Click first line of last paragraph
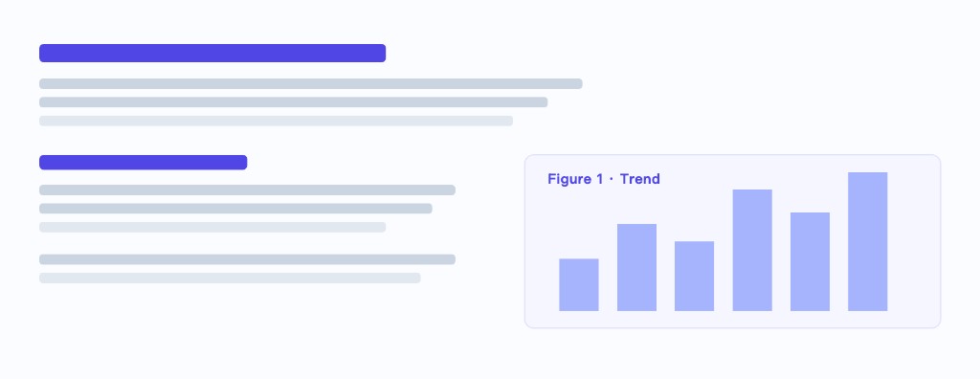This screenshot has width=980, height=379. click(248, 259)
